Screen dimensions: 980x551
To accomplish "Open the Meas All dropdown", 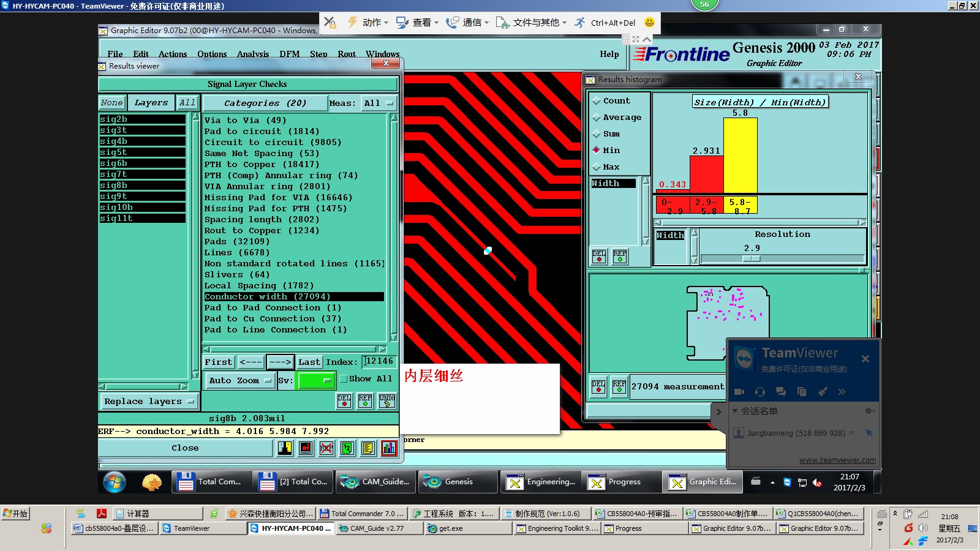I will [x=379, y=103].
